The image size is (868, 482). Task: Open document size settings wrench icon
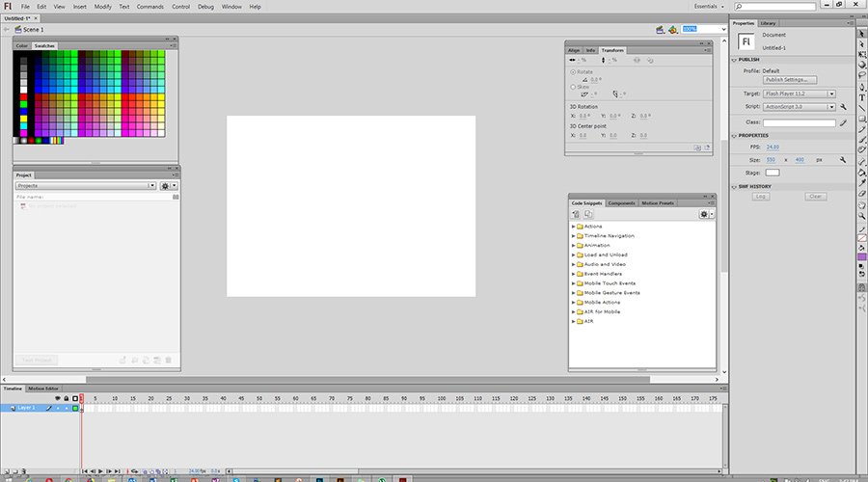click(843, 160)
